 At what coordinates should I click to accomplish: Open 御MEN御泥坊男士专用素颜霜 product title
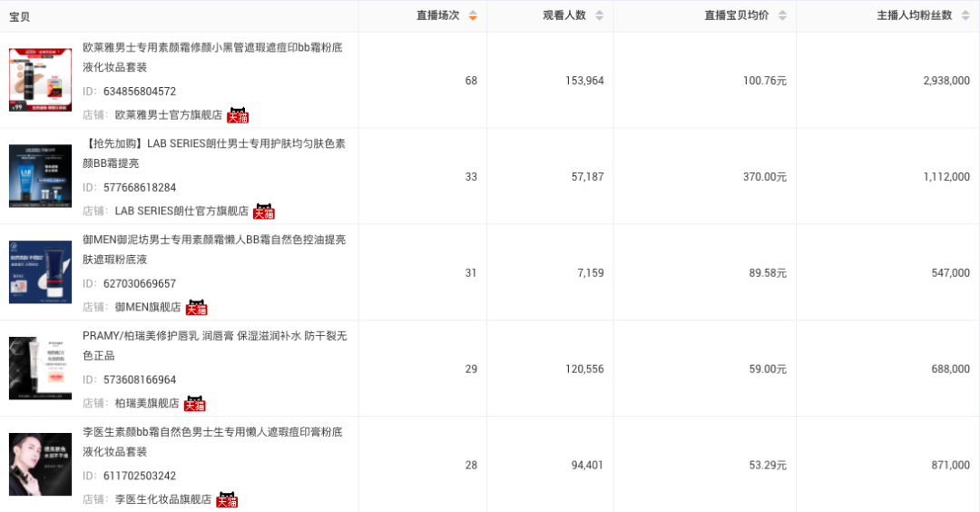[x=214, y=250]
